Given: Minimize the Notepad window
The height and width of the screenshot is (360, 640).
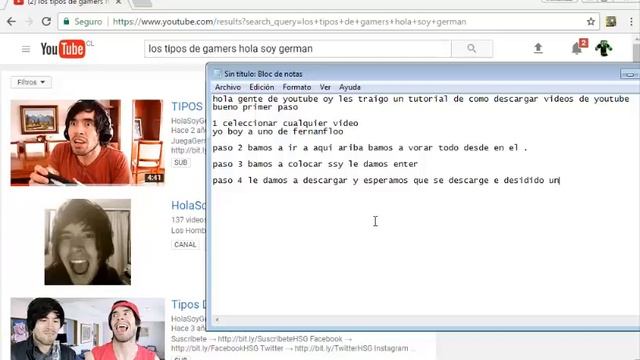Looking at the screenshot, I should pos(630,74).
